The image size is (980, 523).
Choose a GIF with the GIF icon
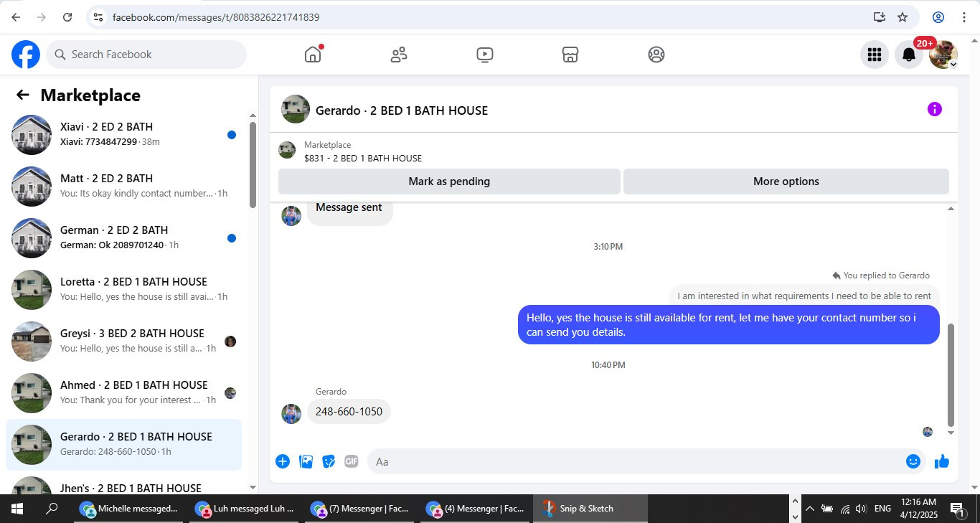tap(351, 461)
